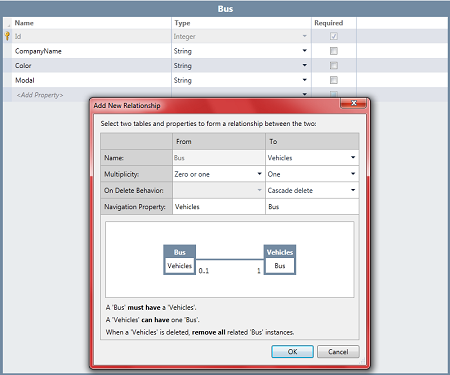Click the Type column header
Image resolution: width=450 pixels, height=375 pixels.
click(x=241, y=23)
